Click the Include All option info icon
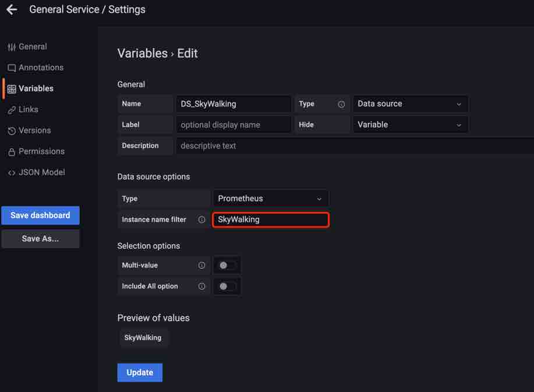This screenshot has height=392, width=534. pyautogui.click(x=201, y=287)
